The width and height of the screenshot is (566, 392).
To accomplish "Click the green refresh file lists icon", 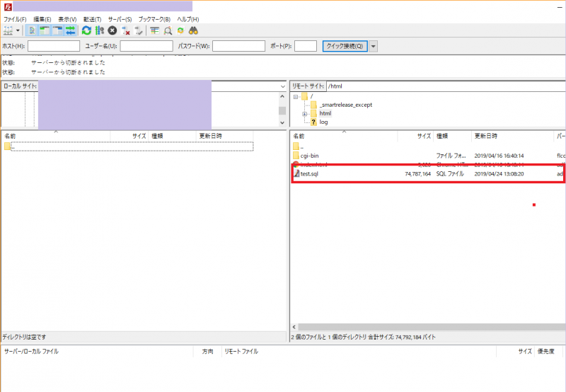I will 86,30.
